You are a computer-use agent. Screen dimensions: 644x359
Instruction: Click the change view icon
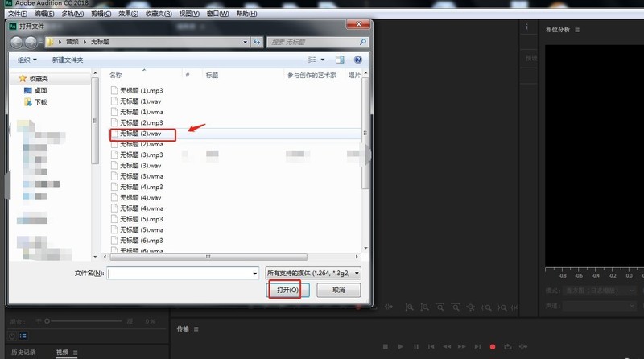tap(312, 60)
